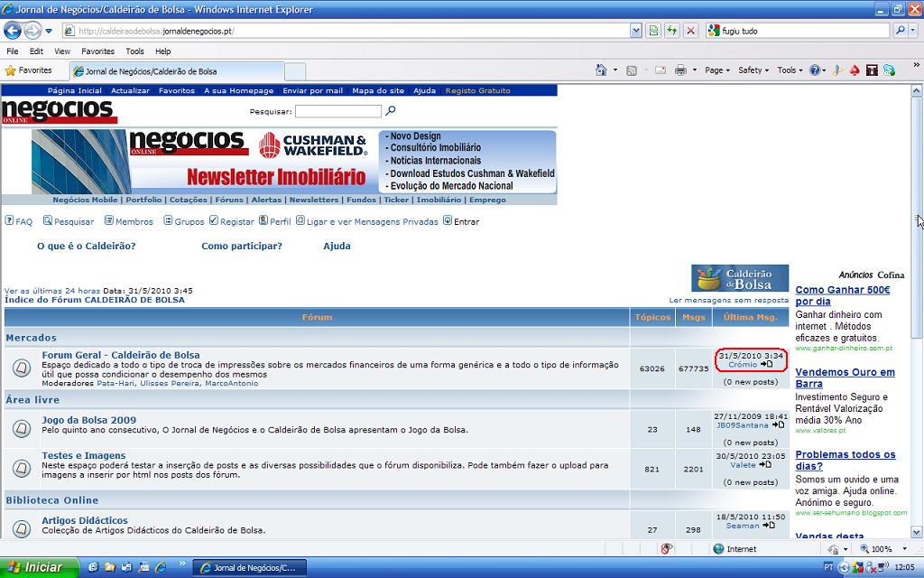
Task: Open the File menu
Action: (x=13, y=51)
